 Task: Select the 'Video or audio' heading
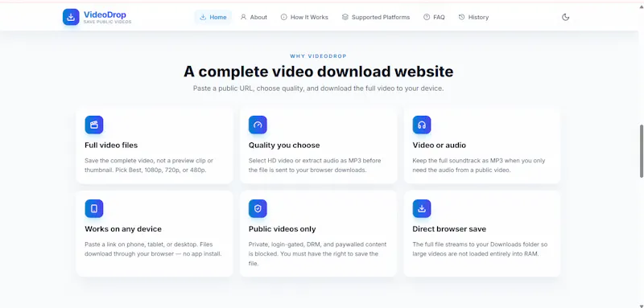(439, 146)
